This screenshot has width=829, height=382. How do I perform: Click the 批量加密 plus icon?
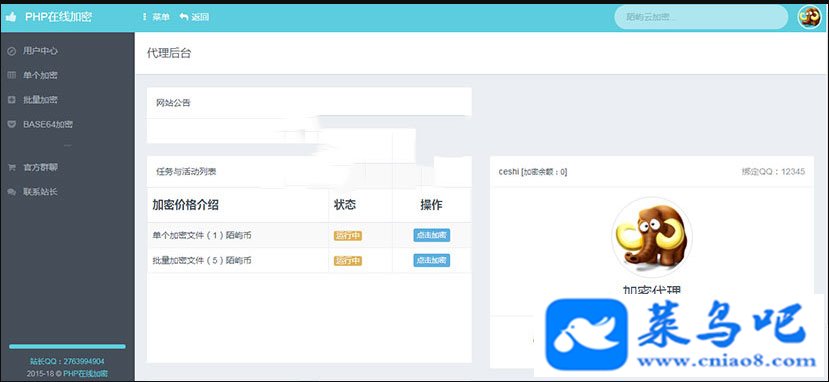[11, 100]
